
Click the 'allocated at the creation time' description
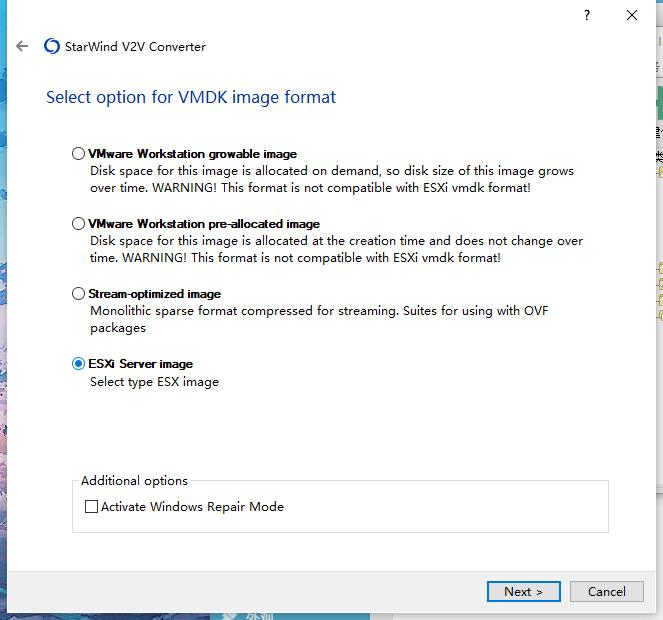click(x=337, y=249)
